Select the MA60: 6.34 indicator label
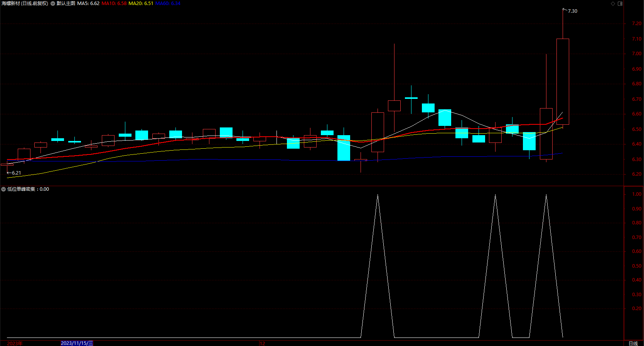The image size is (644, 346). point(168,3)
